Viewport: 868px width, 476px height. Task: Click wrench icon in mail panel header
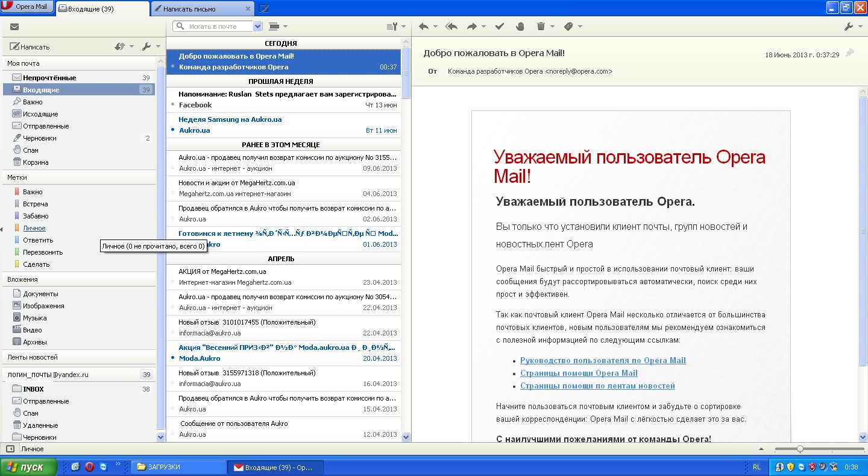coord(146,46)
